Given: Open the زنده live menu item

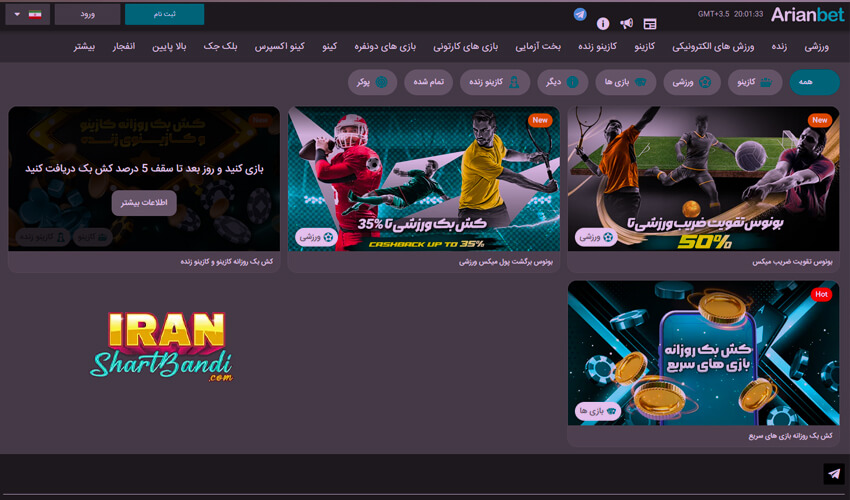Looking at the screenshot, I should (x=779, y=47).
